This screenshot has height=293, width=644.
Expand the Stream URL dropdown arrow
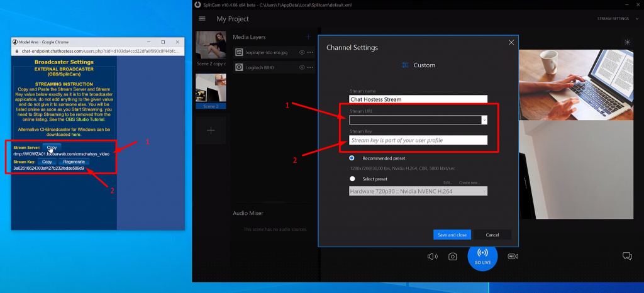(485, 120)
